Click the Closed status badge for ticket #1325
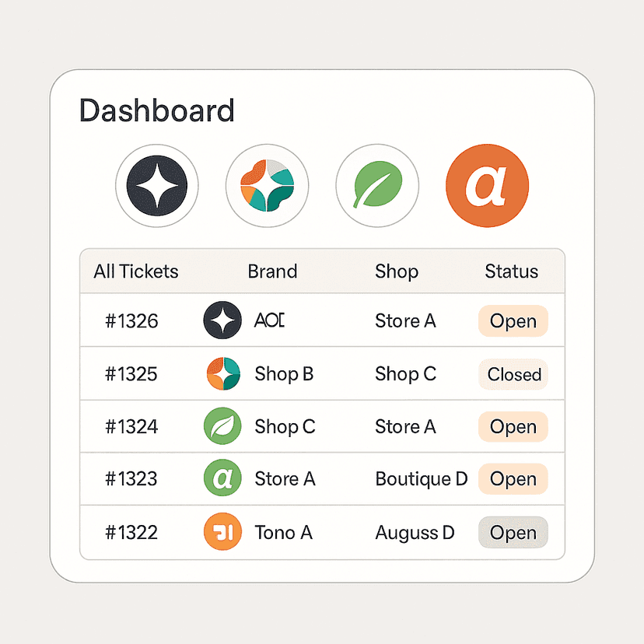644x644 pixels. tap(513, 374)
